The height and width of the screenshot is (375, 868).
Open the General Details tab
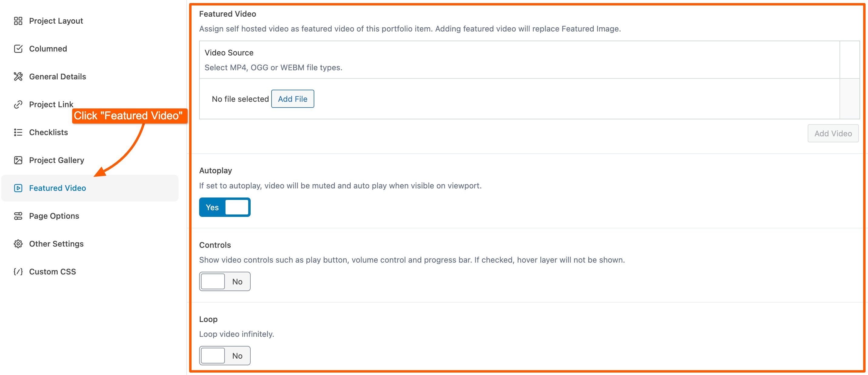(57, 77)
